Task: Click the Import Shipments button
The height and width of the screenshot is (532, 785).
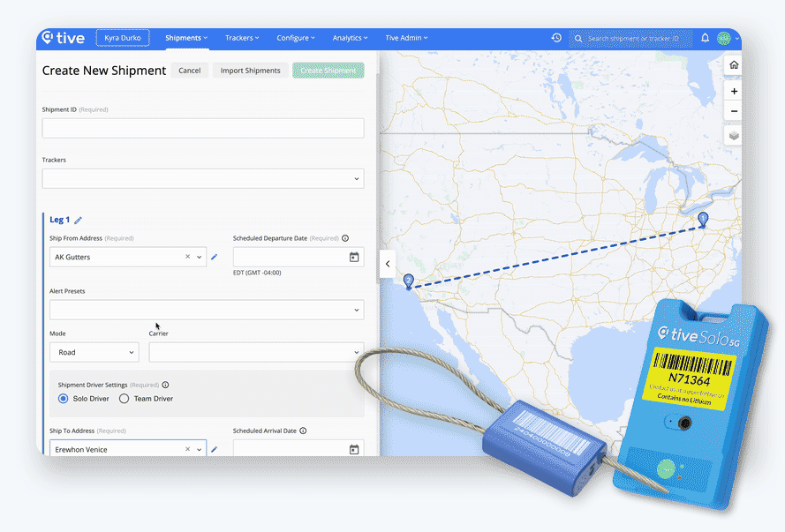Action: (250, 71)
